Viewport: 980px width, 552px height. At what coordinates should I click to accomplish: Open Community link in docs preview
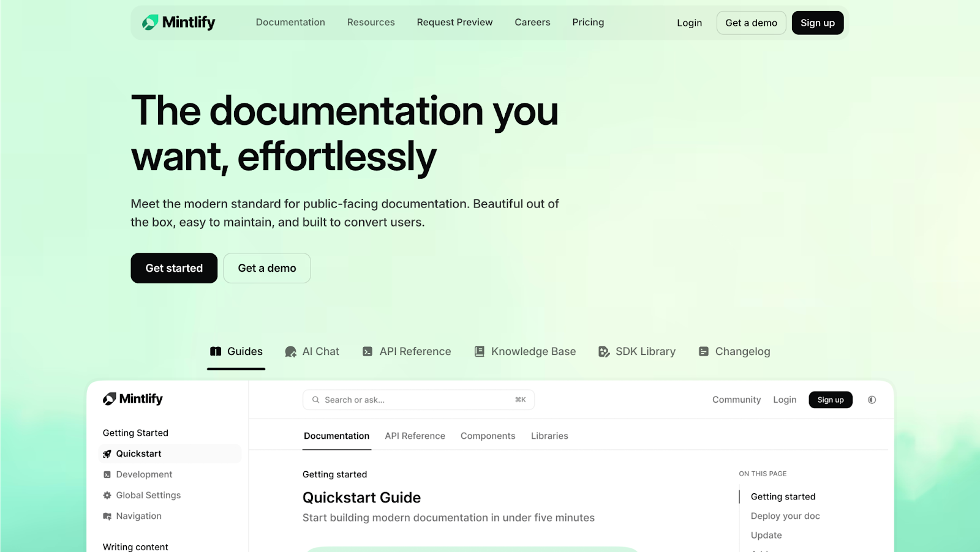(x=737, y=400)
